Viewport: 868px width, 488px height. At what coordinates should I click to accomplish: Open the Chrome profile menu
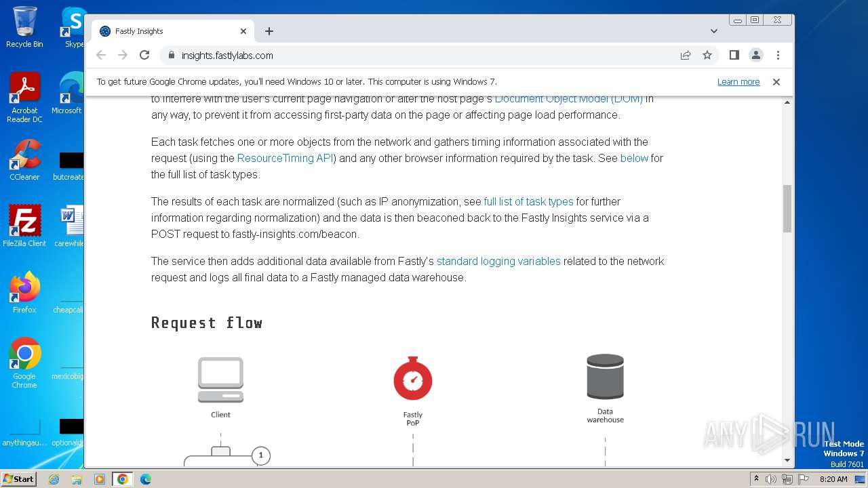pos(756,56)
